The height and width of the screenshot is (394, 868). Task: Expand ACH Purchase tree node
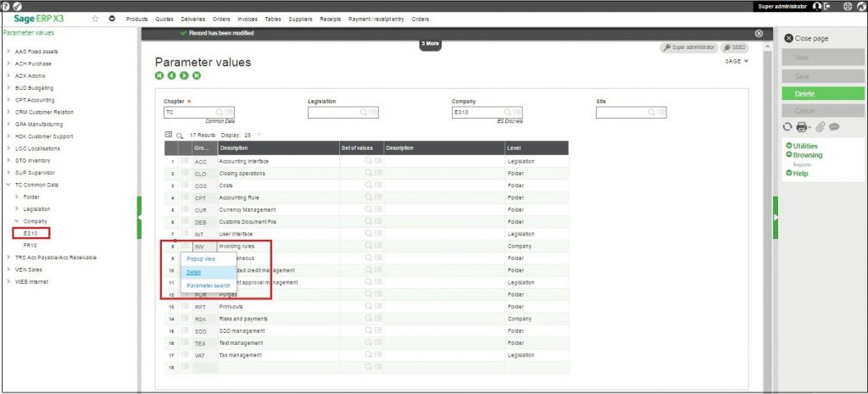pyautogui.click(x=8, y=64)
